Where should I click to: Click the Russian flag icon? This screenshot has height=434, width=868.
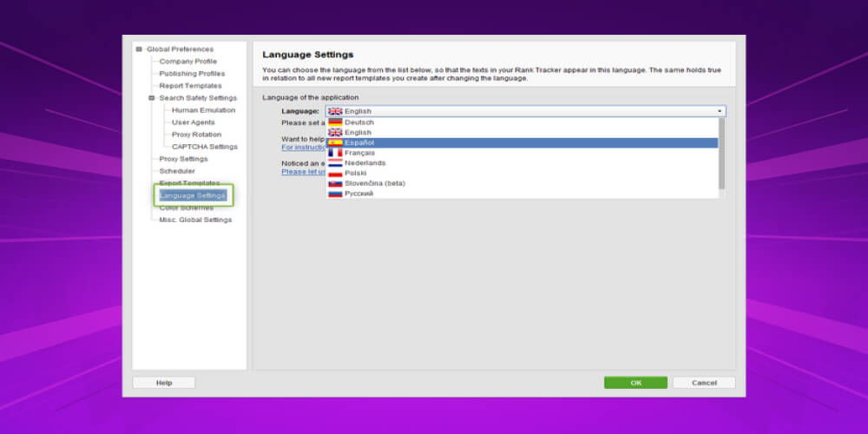point(335,194)
